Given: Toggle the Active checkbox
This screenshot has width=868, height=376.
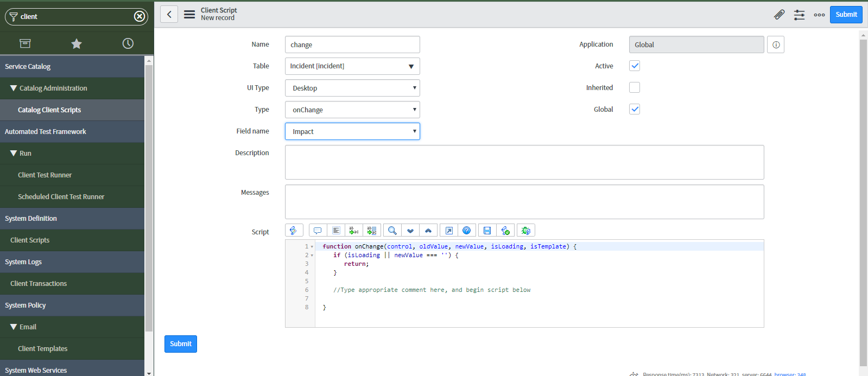Looking at the screenshot, I should tap(635, 66).
